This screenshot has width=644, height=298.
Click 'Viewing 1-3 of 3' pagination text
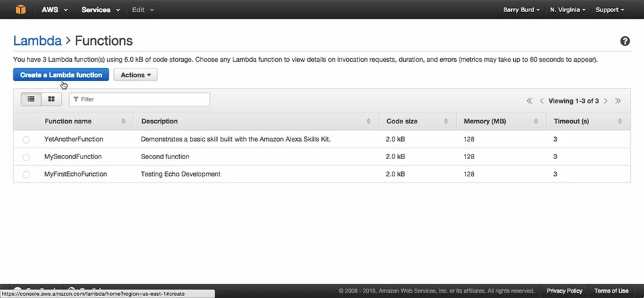pos(574,101)
